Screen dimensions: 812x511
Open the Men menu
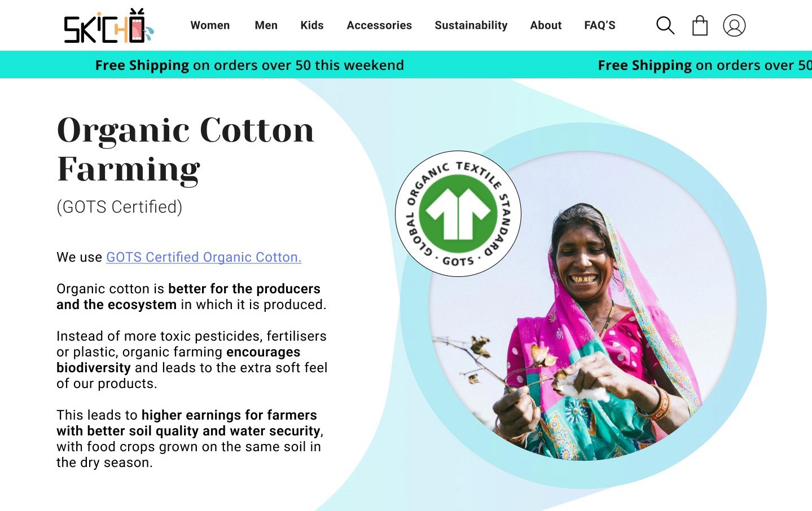(x=266, y=25)
